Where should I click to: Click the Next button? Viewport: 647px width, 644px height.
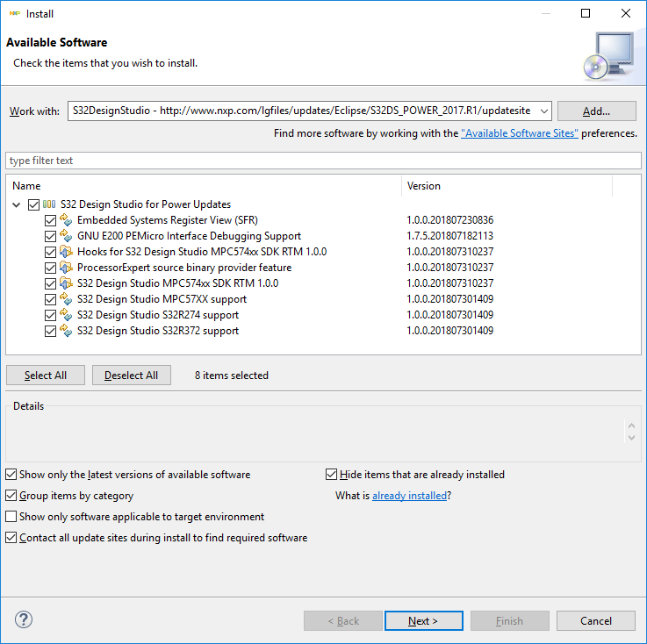pos(423,621)
